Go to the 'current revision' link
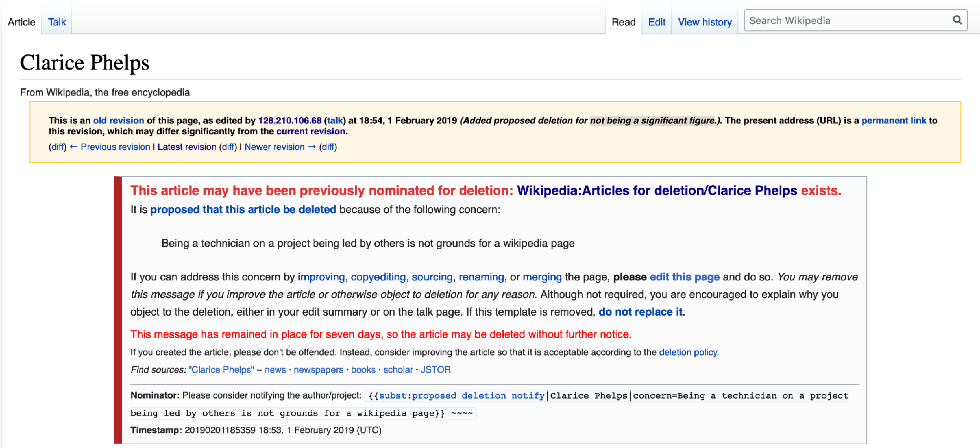Image resolution: width=980 pixels, height=448 pixels. [311, 131]
